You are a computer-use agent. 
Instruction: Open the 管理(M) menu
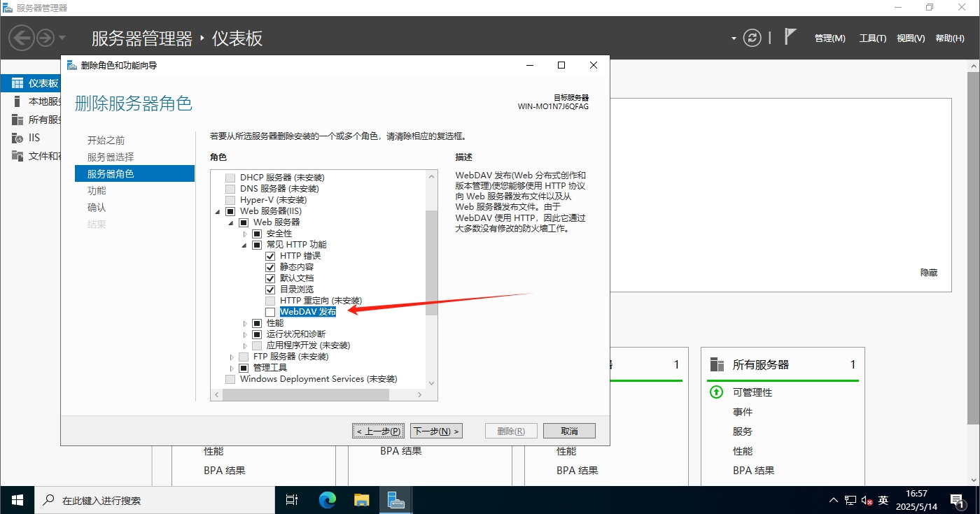[x=830, y=38]
